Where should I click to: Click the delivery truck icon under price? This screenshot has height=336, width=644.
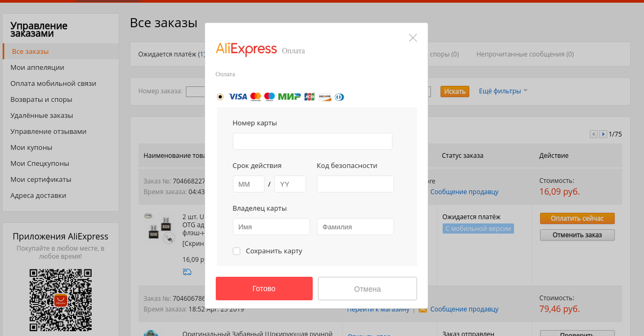click(x=187, y=272)
